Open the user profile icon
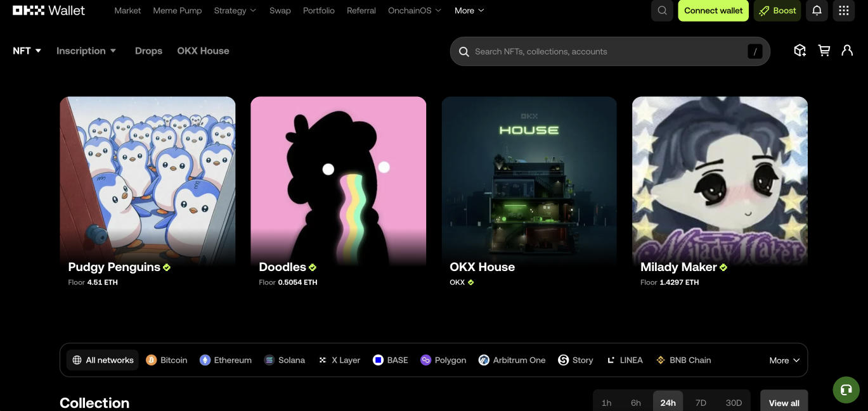This screenshot has height=411, width=868. click(x=847, y=51)
